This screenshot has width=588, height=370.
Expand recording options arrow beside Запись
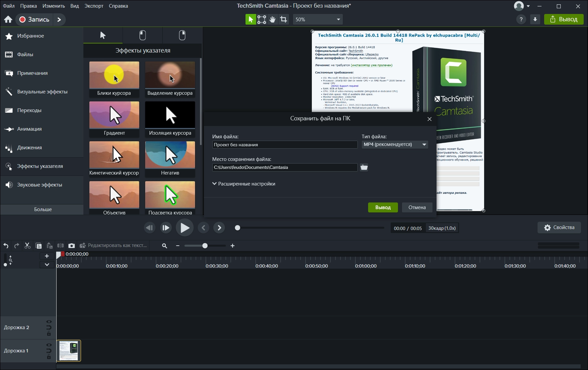pos(59,20)
